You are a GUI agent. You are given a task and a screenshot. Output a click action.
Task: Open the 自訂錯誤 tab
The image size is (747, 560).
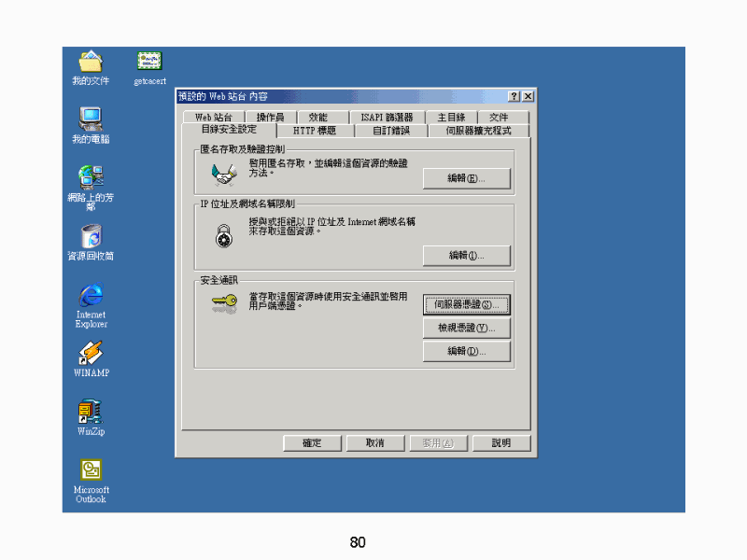[398, 131]
